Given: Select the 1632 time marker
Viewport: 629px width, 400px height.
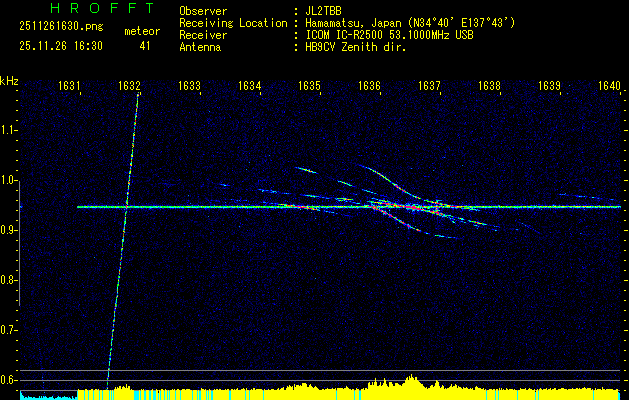Looking at the screenshot, I should [128, 86].
